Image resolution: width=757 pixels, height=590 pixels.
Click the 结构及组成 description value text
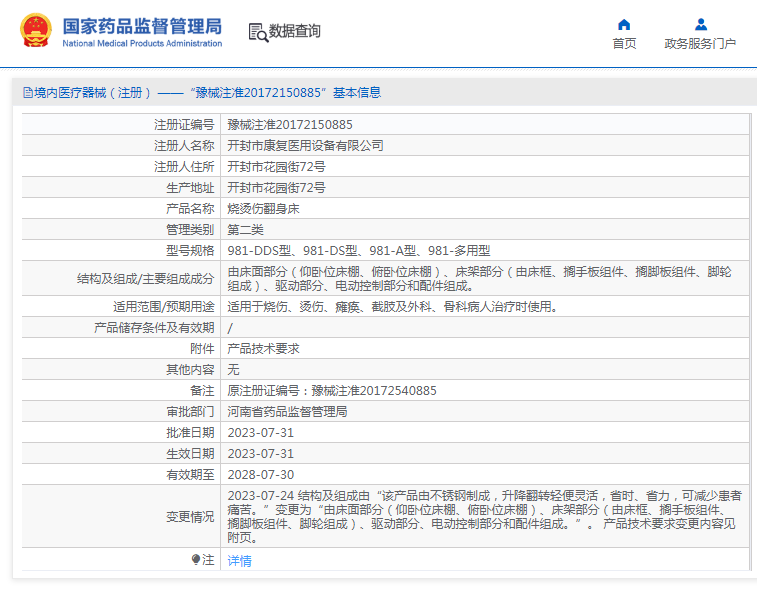[x=479, y=279]
